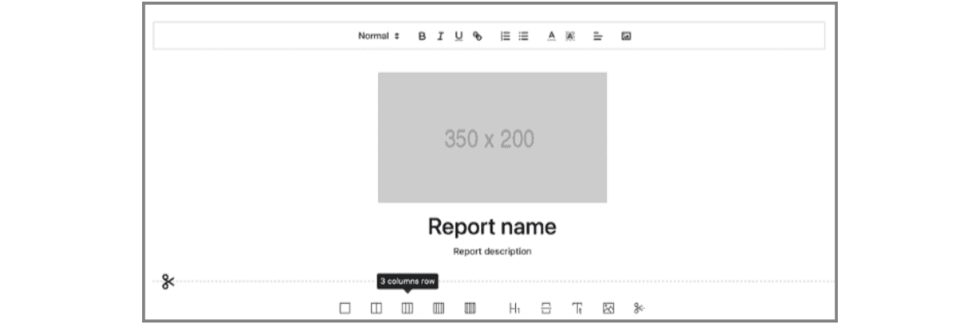Select the page break scissors marker at left
Viewport: 980px width, 325px height.
pos(168,283)
